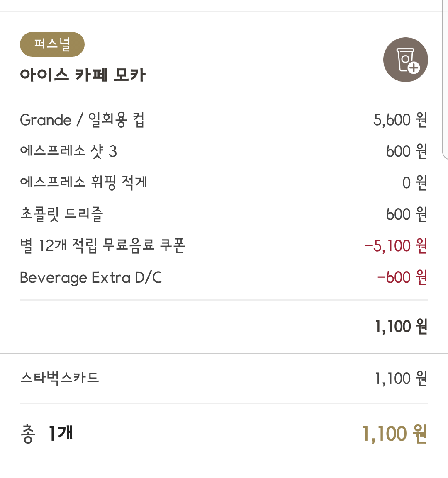Screen dimensions: 448x478
Task: Tap the 스타벅스카드 1,100 원 payment amount
Action: [401, 379]
